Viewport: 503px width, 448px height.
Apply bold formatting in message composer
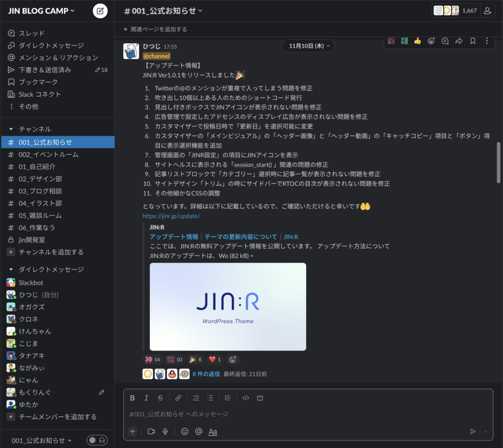pyautogui.click(x=132, y=398)
